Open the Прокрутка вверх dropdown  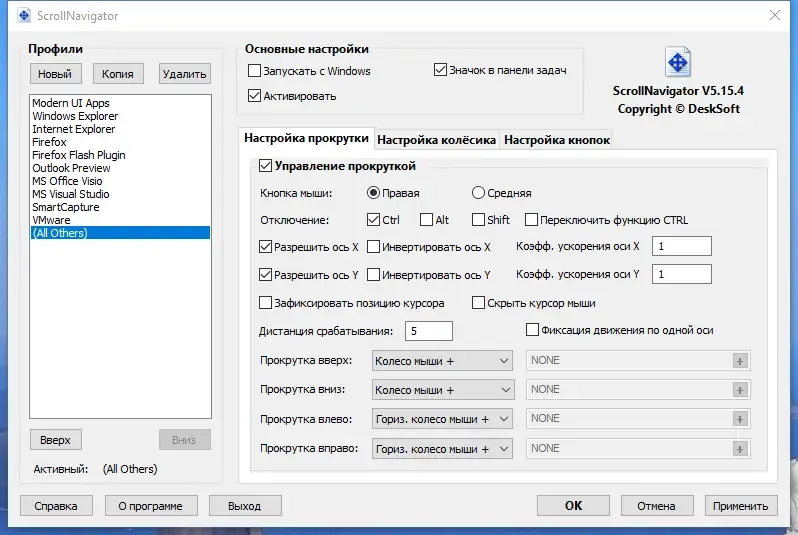click(442, 361)
